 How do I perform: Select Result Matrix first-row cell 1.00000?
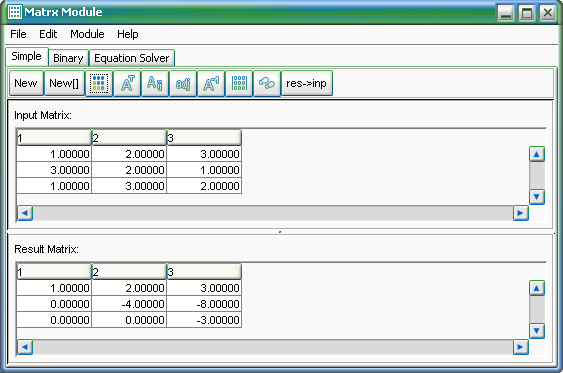[54, 288]
